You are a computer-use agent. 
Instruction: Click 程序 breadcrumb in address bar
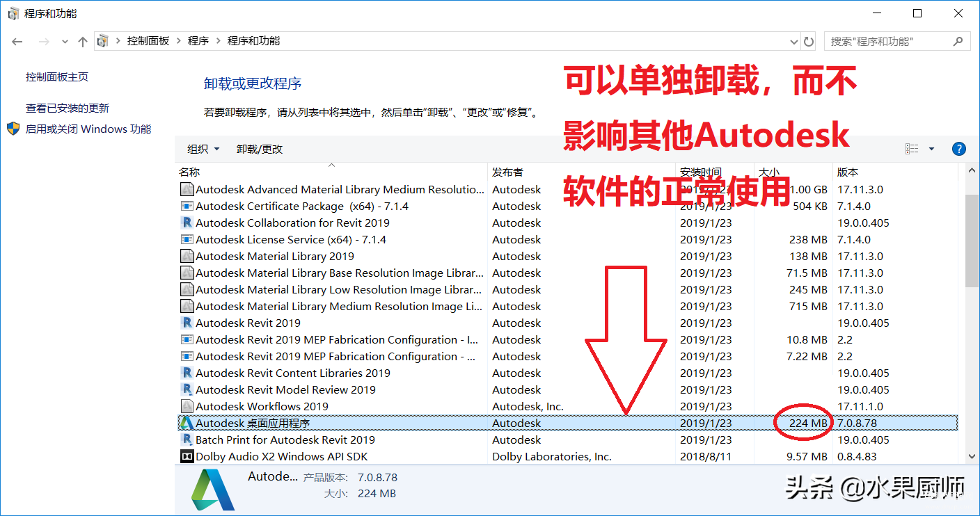[x=198, y=41]
